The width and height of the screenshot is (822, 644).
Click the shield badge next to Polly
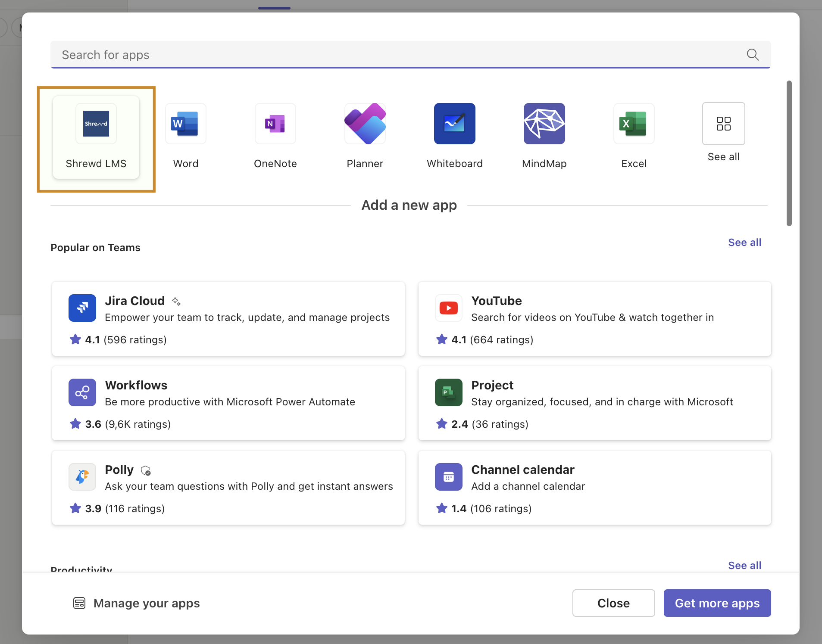(x=146, y=470)
